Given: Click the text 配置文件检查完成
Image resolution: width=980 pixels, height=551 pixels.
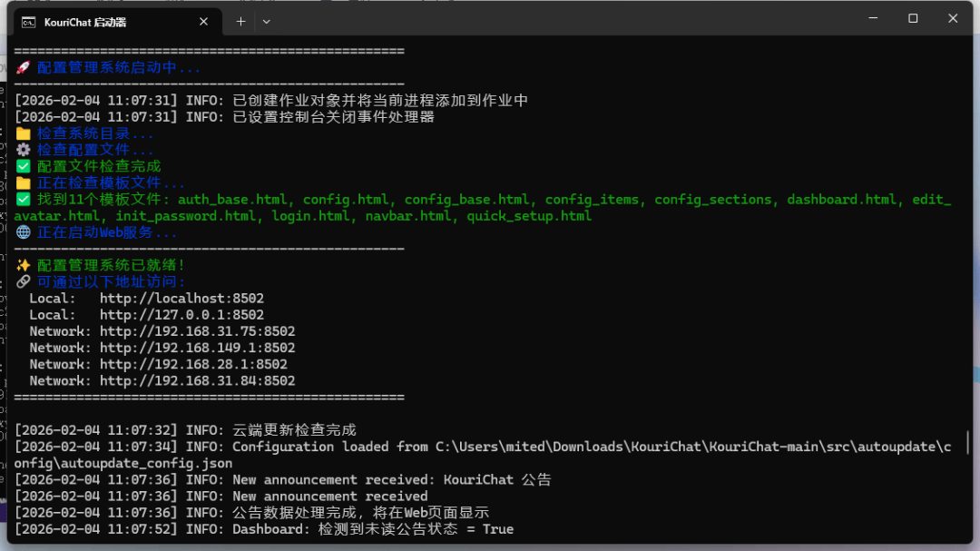Looking at the screenshot, I should pos(99,166).
